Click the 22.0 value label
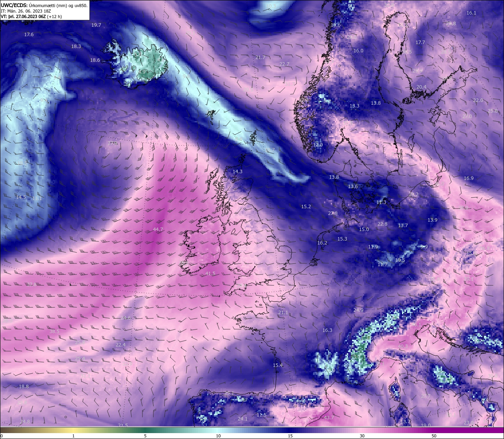Screen dimensions: 504x439 click(478, 100)
